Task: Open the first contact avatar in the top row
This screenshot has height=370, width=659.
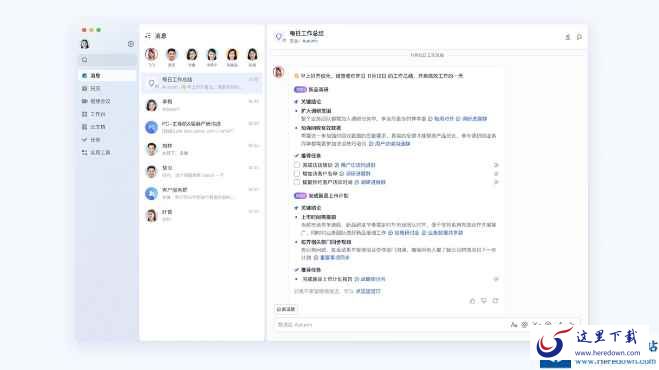Action: [151, 55]
